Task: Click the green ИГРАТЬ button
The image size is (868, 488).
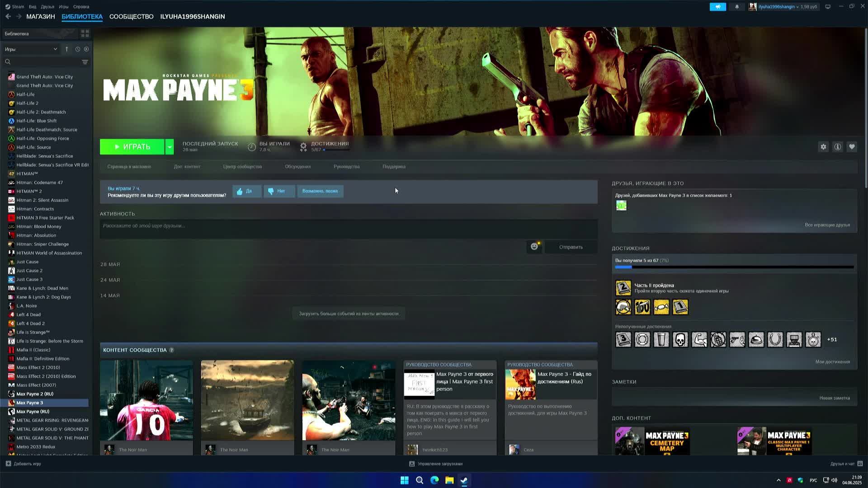Action: (132, 147)
